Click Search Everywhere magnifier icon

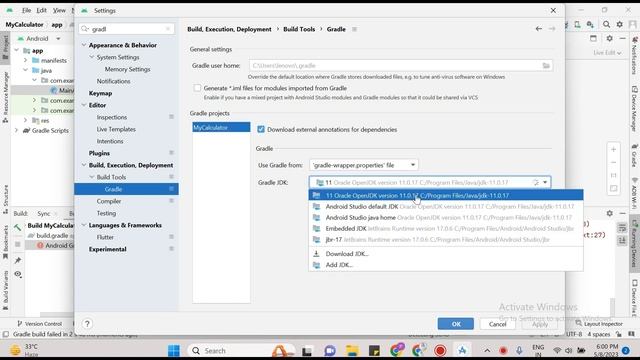click(607, 24)
